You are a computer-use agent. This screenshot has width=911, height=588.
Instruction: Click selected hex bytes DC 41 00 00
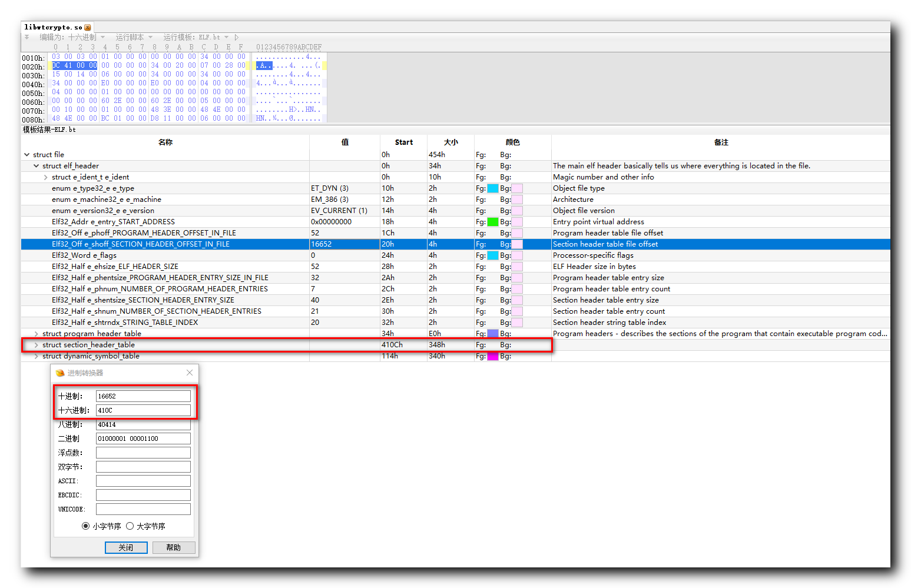[x=74, y=65]
